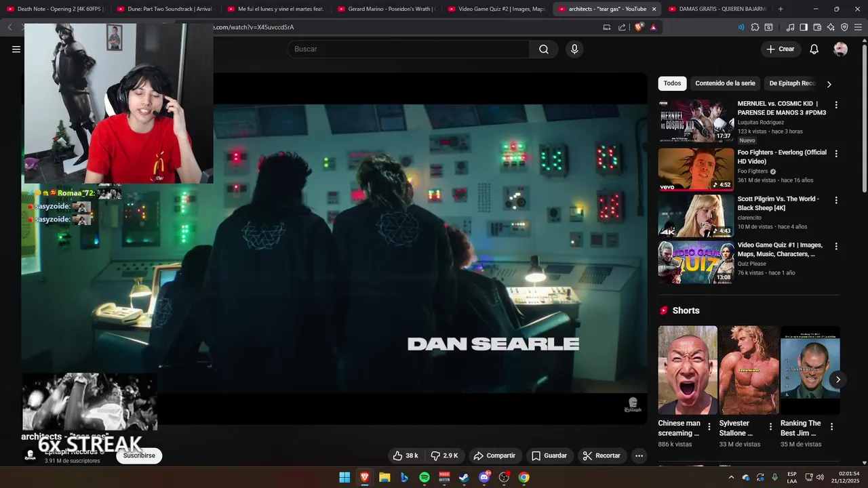The width and height of the screenshot is (868, 488).
Task: Open the Brave main menu icon
Action: (x=859, y=27)
